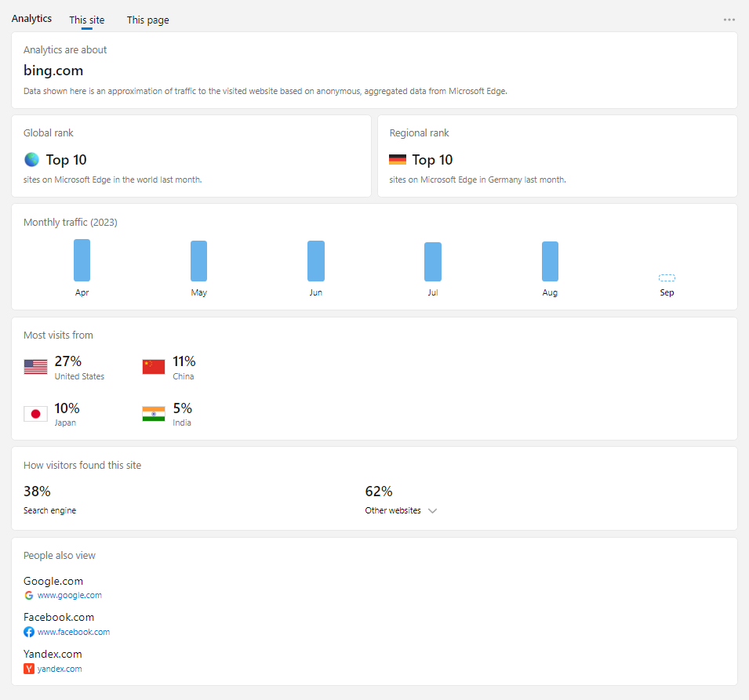Click the United States flag icon
Image resolution: width=749 pixels, height=700 pixels.
35,367
